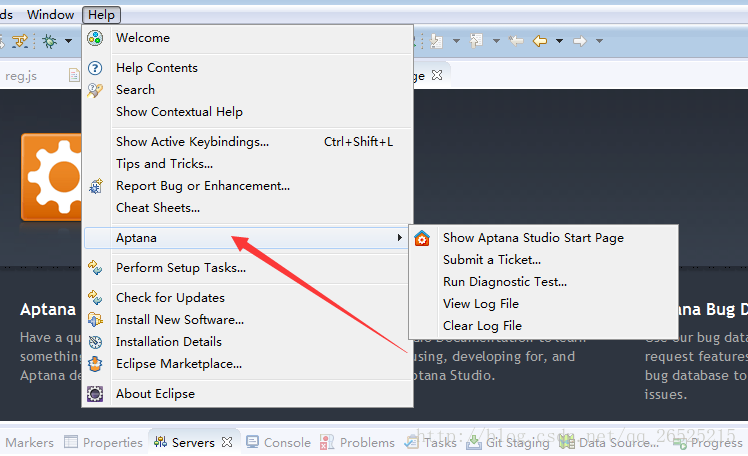Click Welcome in the Help menu
This screenshot has width=748, height=456.
247,38
